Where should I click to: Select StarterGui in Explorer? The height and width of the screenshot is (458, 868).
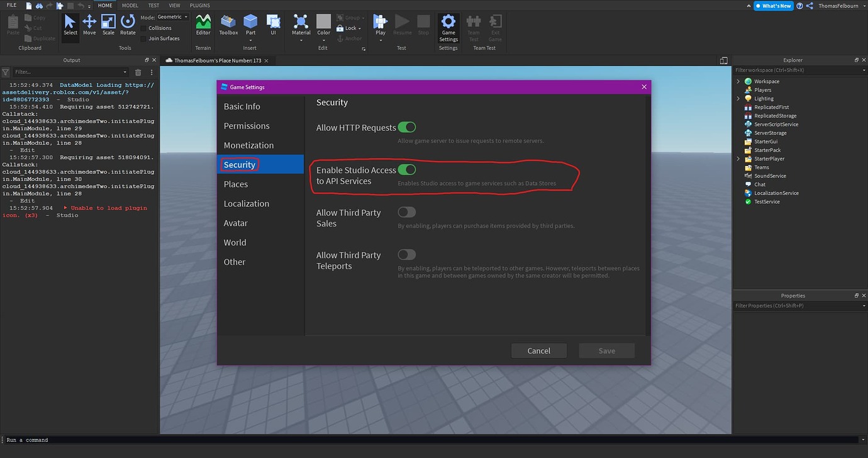pos(765,142)
